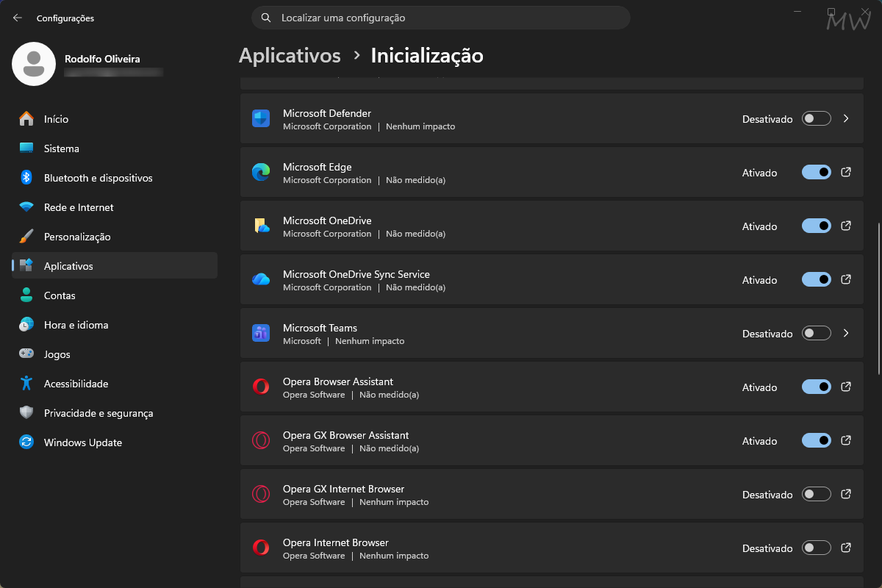Click the Inicialização page heading
This screenshot has width=882, height=588.
427,55
